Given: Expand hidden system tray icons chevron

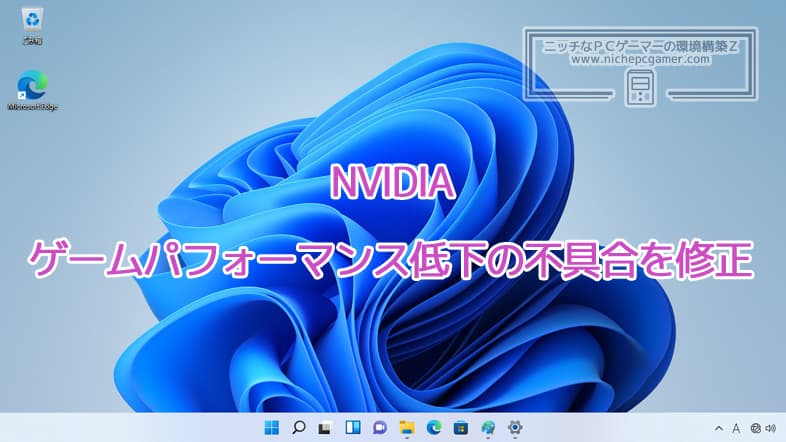Looking at the screenshot, I should coord(719,428).
